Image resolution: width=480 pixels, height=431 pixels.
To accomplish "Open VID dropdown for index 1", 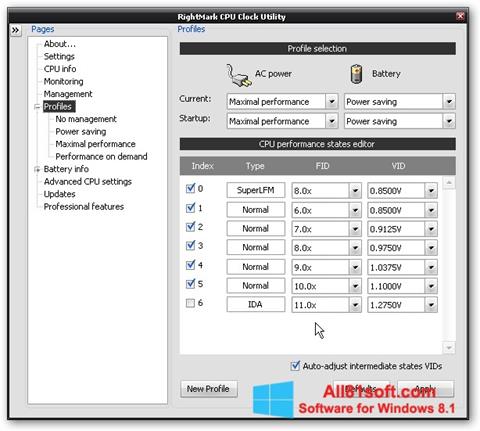I will coord(431,210).
